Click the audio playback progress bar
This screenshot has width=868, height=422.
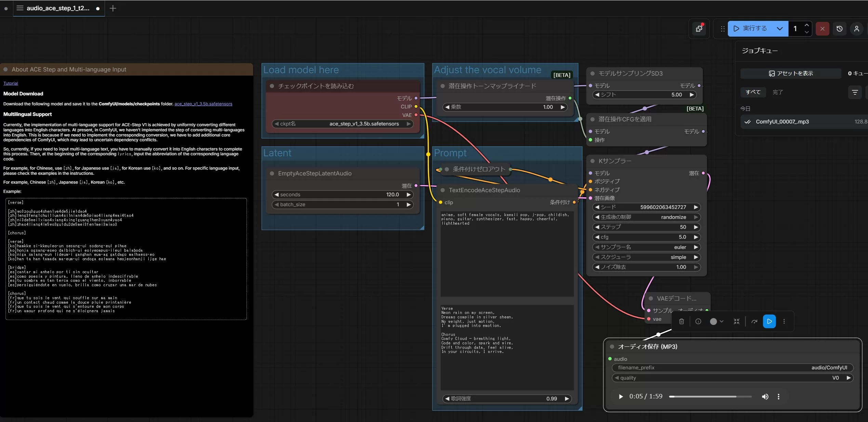pyautogui.click(x=710, y=397)
